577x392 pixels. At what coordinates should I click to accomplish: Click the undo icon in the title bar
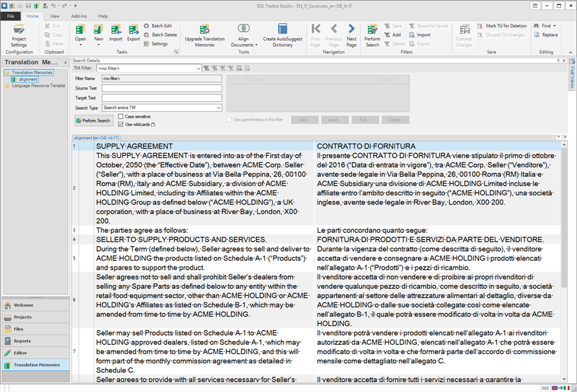[53, 6]
